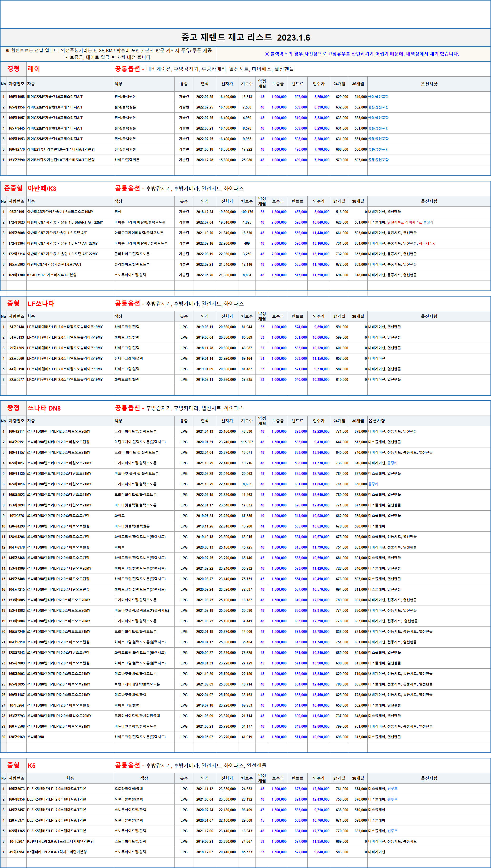Click the 월렌트료는 선납 notice cell
The image size is (491, 868).
(x=108, y=54)
